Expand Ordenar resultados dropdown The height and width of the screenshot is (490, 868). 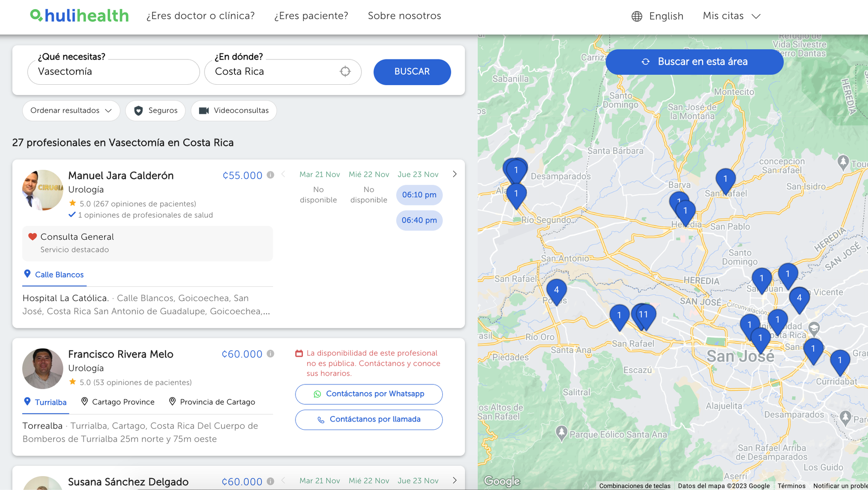point(71,111)
